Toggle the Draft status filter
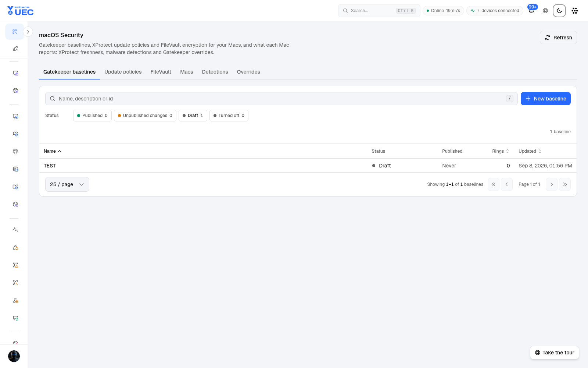The width and height of the screenshot is (588, 368). click(193, 116)
